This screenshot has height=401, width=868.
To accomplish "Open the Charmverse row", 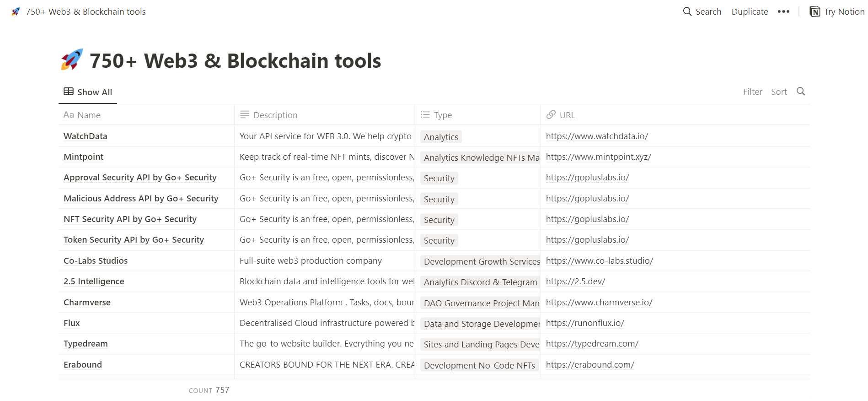I will point(87,303).
